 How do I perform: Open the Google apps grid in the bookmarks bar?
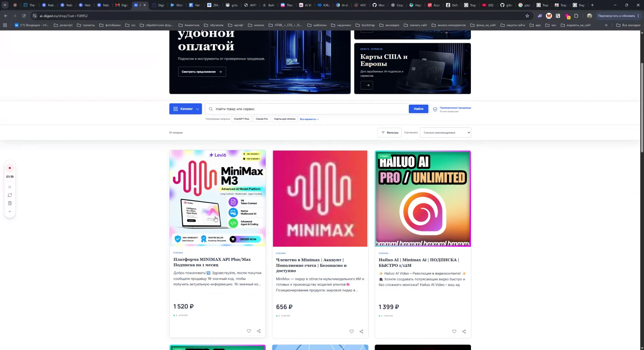5,25
